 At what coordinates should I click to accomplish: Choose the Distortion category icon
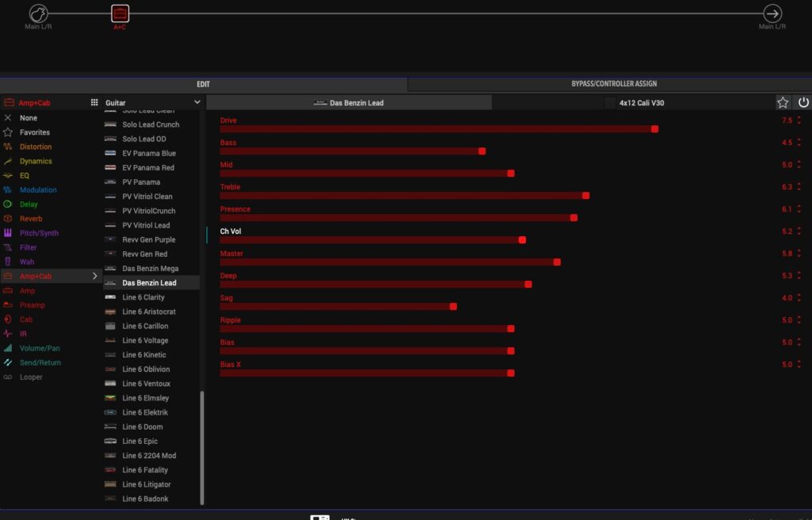coord(9,147)
